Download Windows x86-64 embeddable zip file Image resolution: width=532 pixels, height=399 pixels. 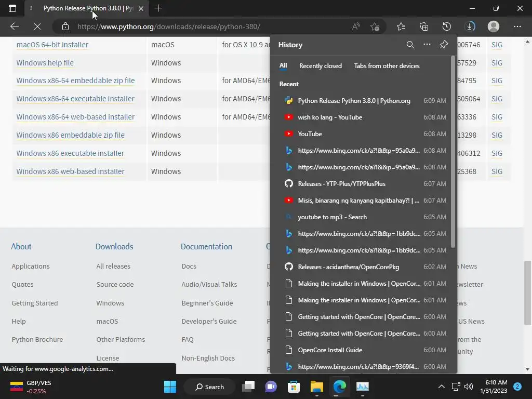pyautogui.click(x=75, y=81)
